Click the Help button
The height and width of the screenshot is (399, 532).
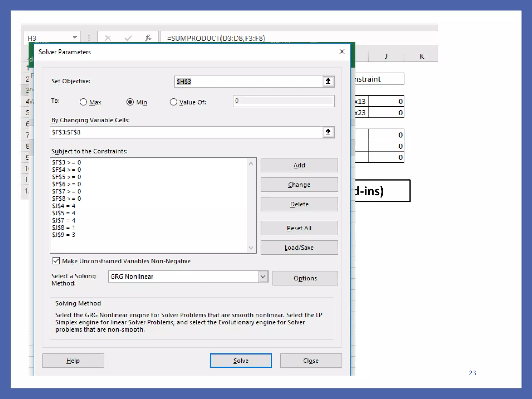[73, 361]
